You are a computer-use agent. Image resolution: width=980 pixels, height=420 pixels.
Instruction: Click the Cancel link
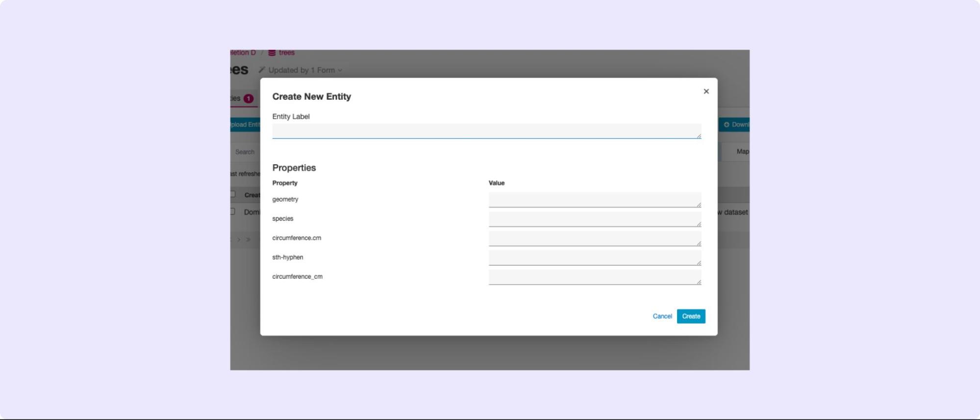tap(662, 316)
